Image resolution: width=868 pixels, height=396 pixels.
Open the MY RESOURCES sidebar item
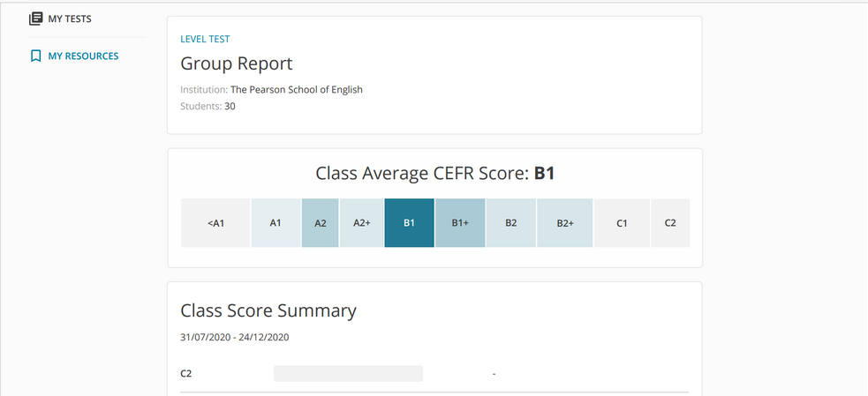pyautogui.click(x=73, y=56)
